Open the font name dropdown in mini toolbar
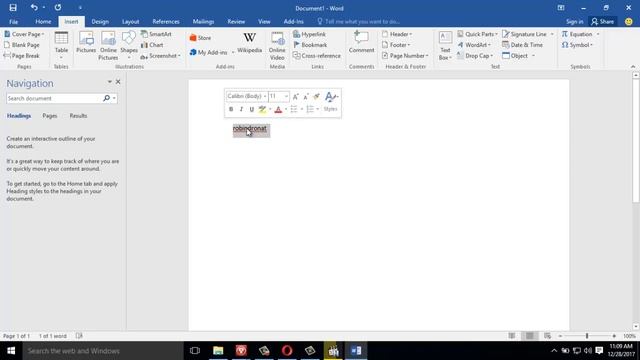Screen dimensions: 640x360 click(264, 96)
